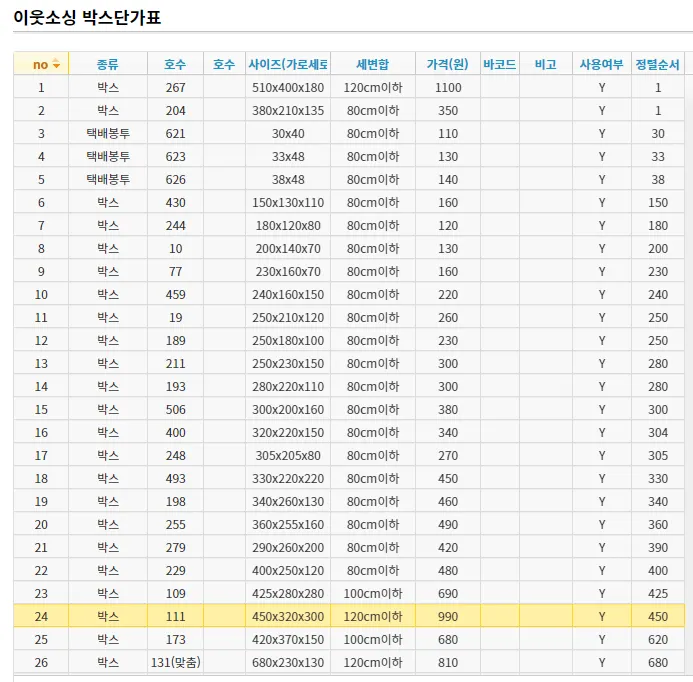Select size cell 250x180x100

[x=288, y=340]
